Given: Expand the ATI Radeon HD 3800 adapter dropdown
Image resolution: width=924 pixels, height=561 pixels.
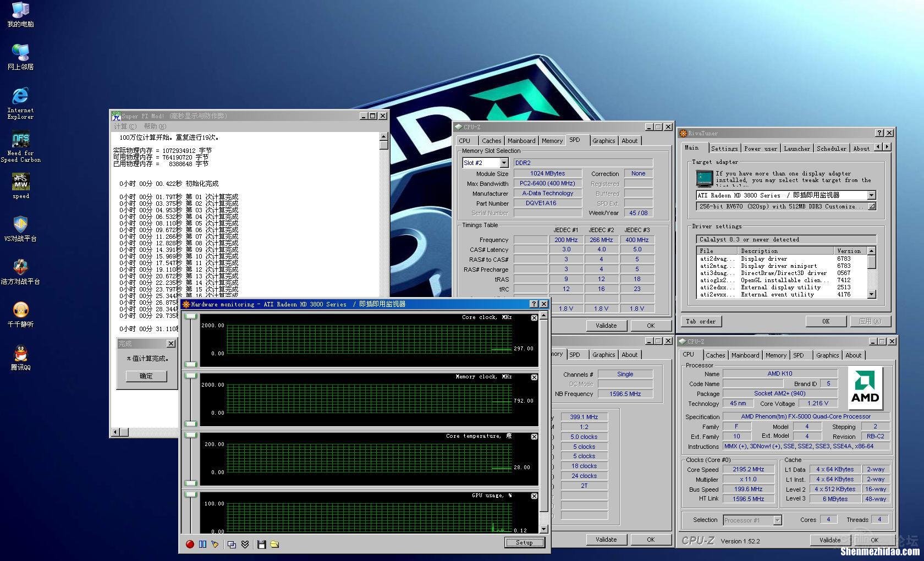Looking at the screenshot, I should [872, 195].
